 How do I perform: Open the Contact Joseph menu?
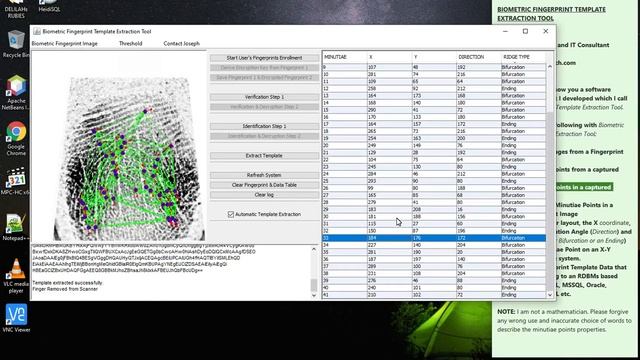tap(181, 43)
